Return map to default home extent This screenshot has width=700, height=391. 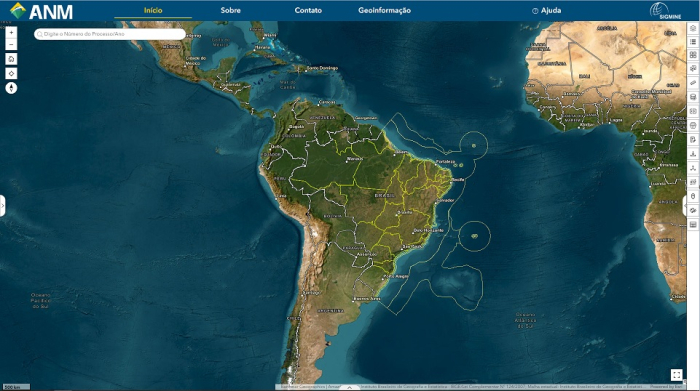pyautogui.click(x=11, y=59)
